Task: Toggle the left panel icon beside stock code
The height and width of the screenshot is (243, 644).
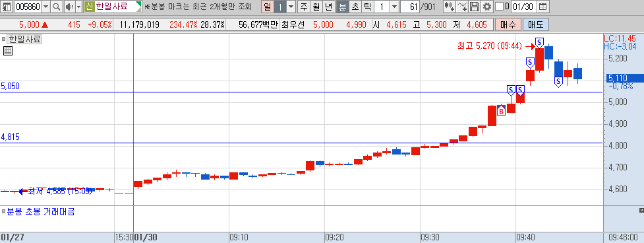Action: pos(7,7)
